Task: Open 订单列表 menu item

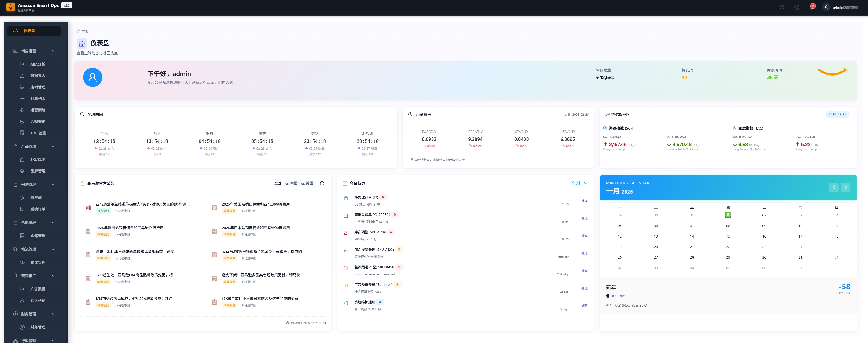Action: tap(38, 99)
